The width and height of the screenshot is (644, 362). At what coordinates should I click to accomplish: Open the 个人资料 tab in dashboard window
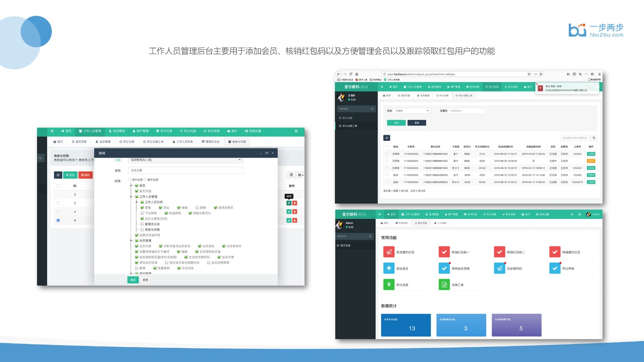pyautogui.click(x=440, y=223)
